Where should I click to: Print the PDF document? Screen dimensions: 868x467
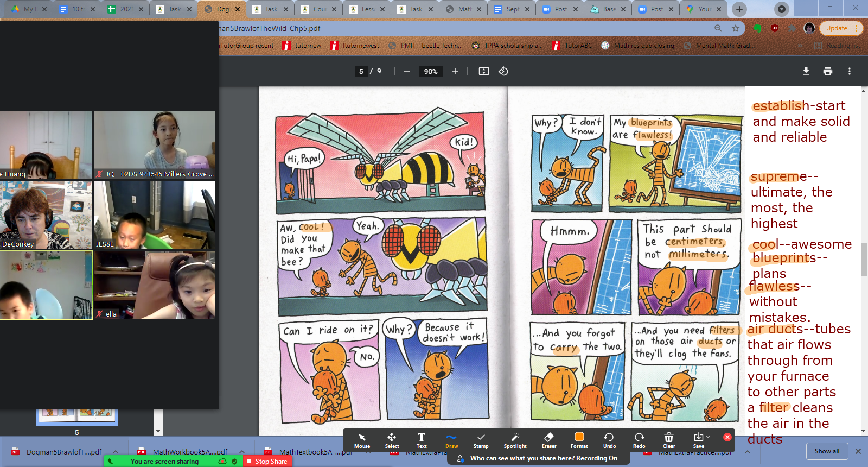828,71
